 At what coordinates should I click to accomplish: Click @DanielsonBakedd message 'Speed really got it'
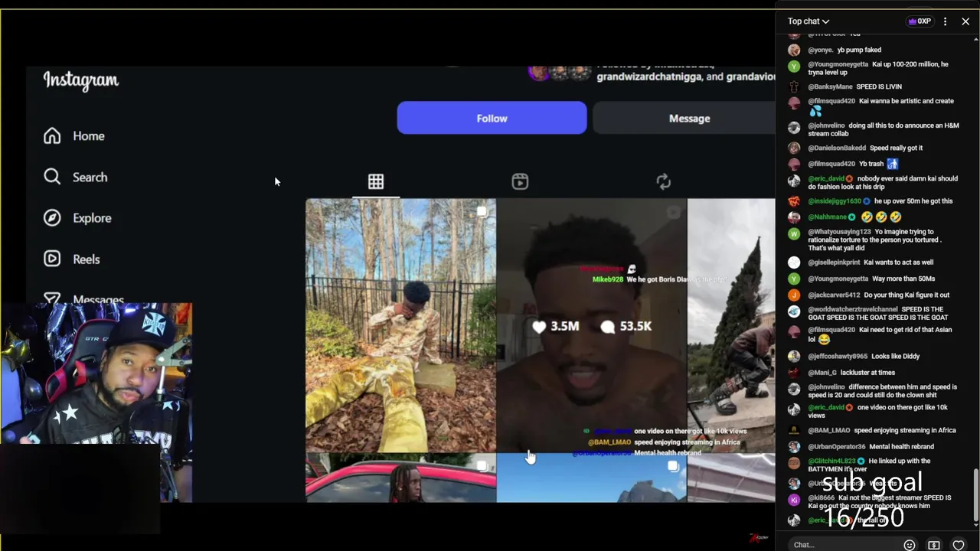[x=865, y=148]
